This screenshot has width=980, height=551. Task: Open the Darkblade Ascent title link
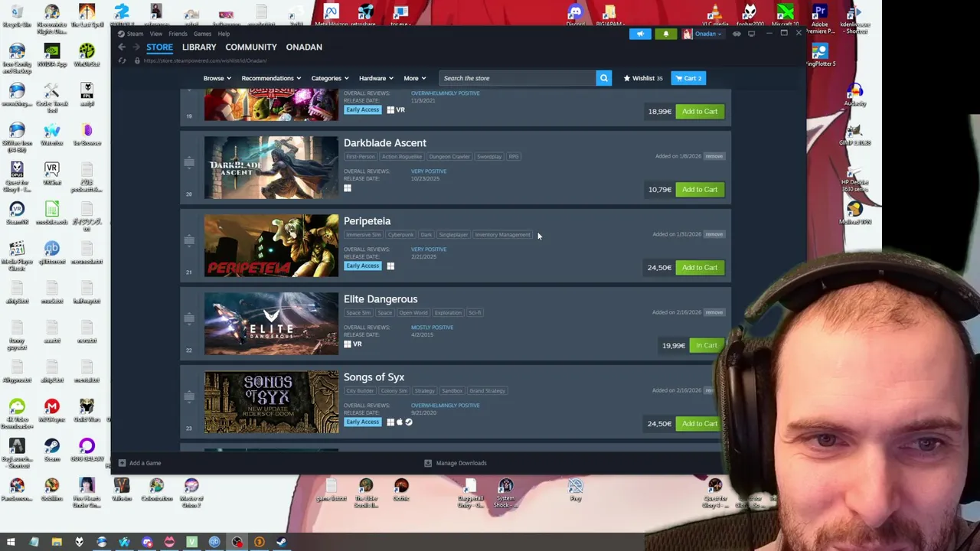click(x=385, y=143)
